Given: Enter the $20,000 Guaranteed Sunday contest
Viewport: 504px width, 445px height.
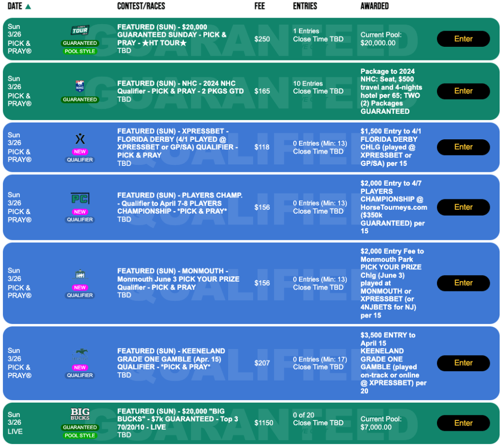Looking at the screenshot, I should point(463,39).
